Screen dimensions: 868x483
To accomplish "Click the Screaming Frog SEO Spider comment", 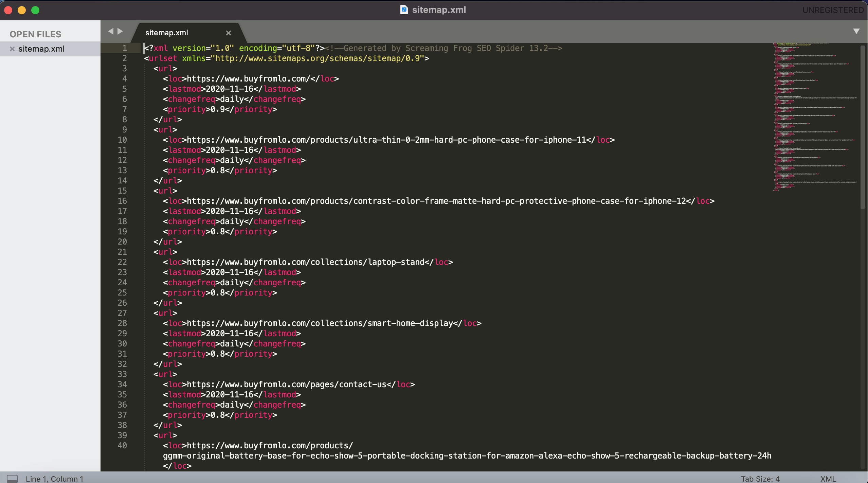I will click(444, 48).
